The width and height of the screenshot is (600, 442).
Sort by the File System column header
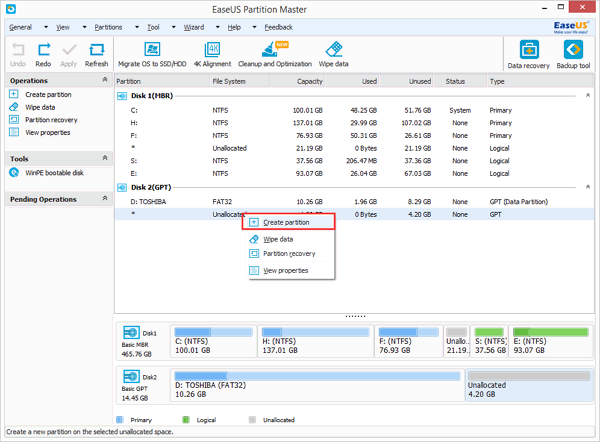[x=240, y=81]
